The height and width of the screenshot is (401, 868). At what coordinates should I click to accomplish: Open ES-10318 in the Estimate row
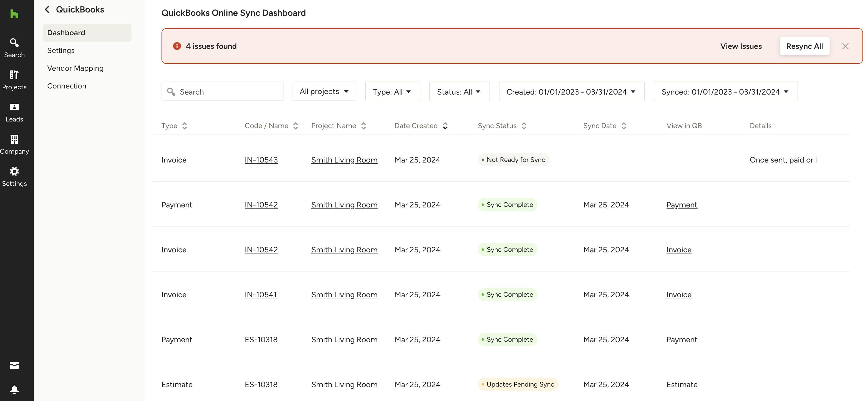[x=261, y=385]
